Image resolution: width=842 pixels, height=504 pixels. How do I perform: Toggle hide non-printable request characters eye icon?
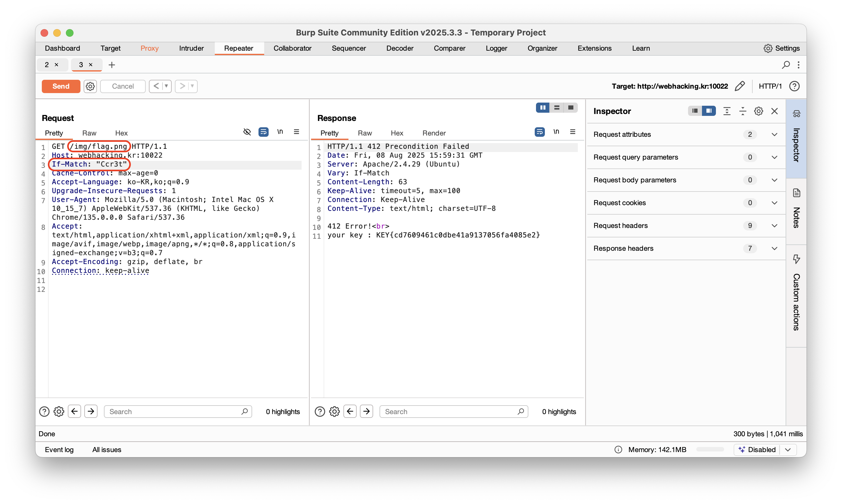(247, 132)
